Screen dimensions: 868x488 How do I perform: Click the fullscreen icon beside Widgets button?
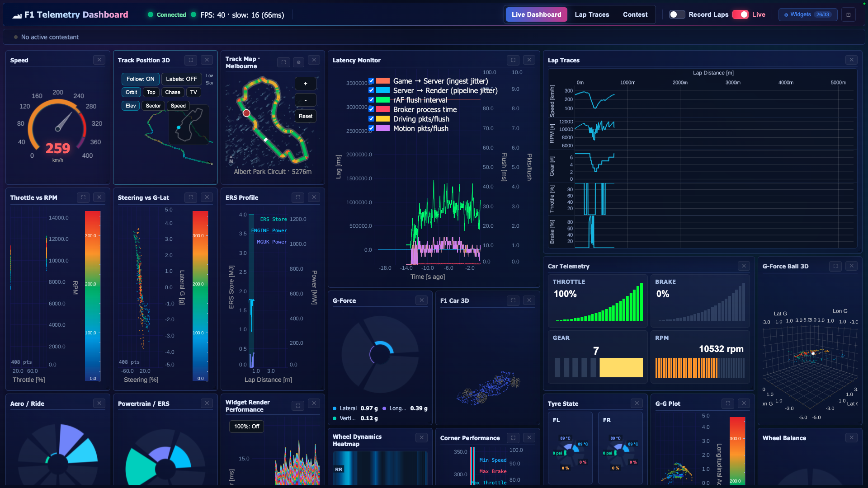pos(849,14)
